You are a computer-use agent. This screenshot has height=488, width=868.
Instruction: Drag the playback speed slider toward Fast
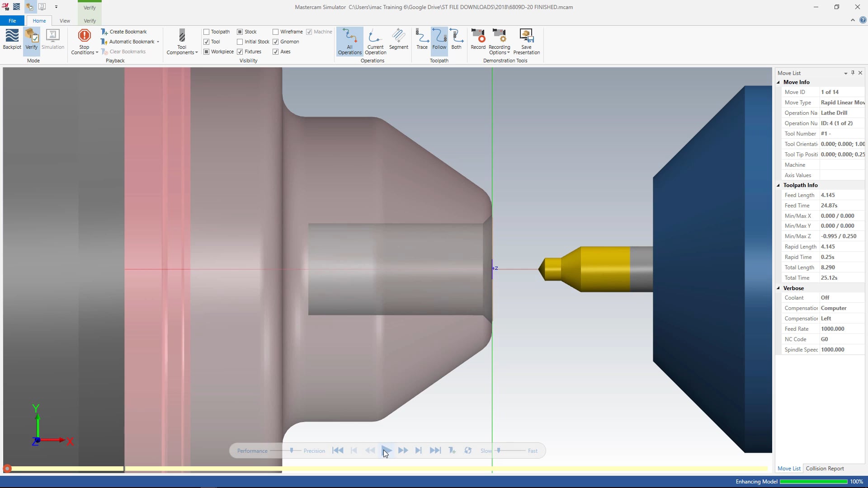pyautogui.click(x=498, y=450)
